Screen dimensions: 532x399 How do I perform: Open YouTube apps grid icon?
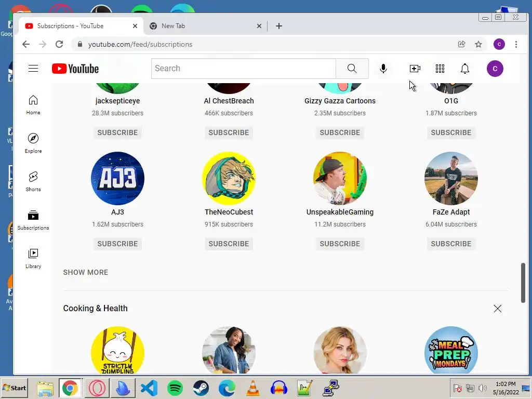point(440,69)
